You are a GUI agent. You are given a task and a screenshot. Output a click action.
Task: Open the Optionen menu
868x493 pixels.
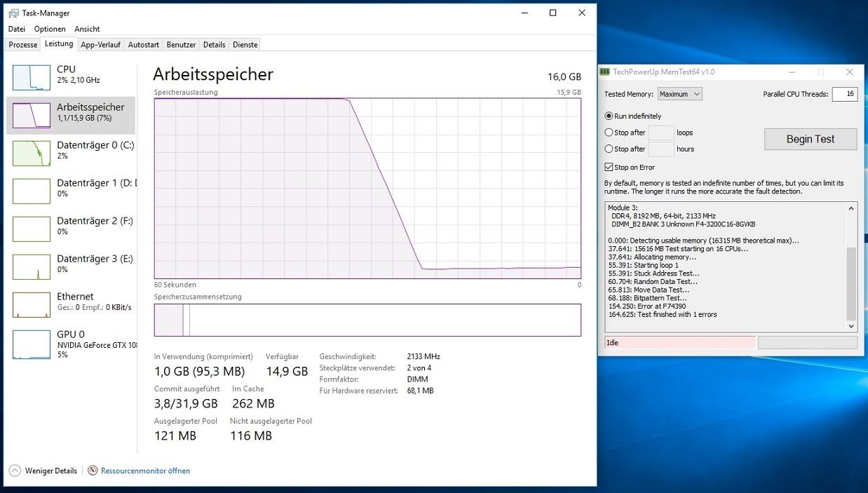[50, 29]
